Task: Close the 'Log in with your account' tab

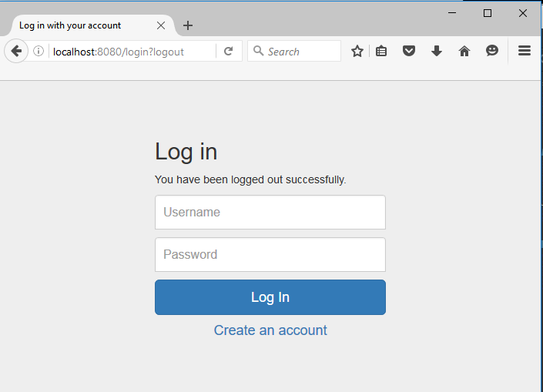Action: pyautogui.click(x=161, y=25)
